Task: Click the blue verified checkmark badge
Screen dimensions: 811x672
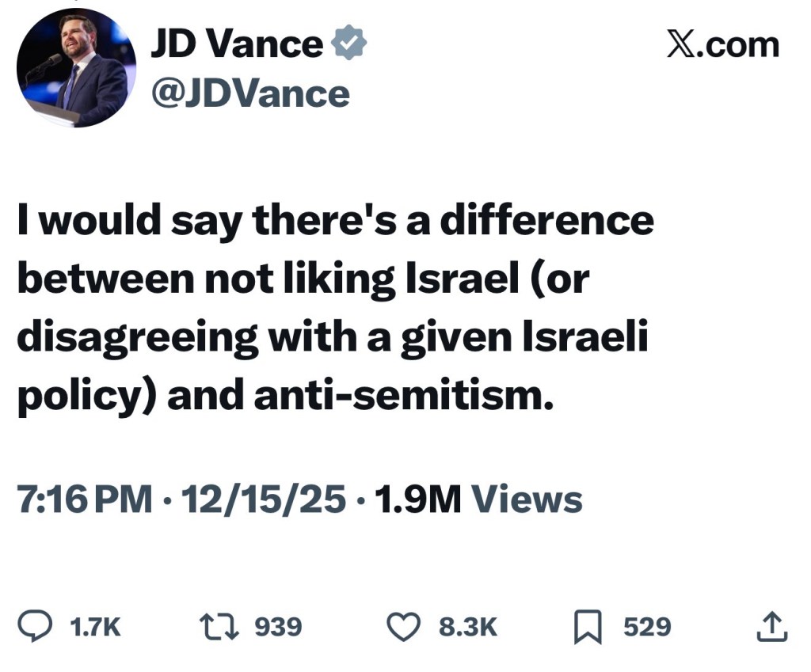Action: [348, 46]
